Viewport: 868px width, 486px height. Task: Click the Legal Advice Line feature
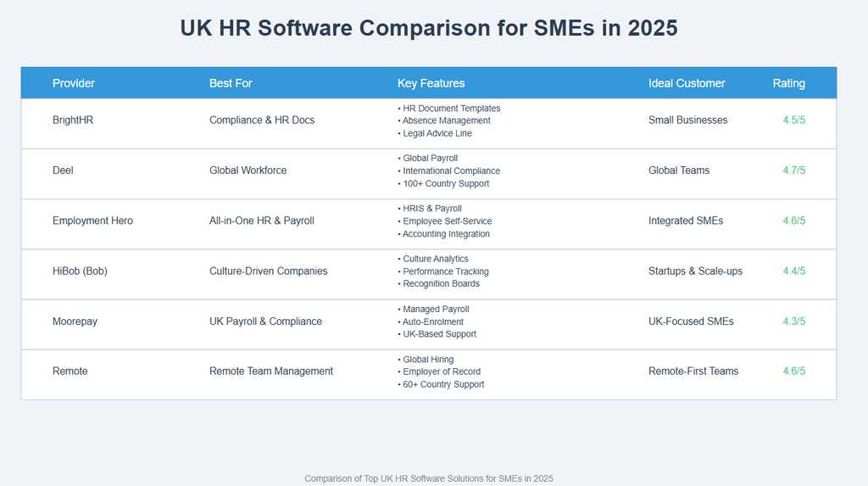pyautogui.click(x=435, y=133)
